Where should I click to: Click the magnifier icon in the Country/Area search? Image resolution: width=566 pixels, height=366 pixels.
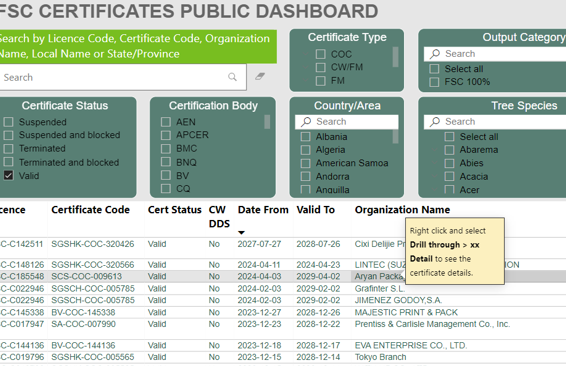point(306,122)
